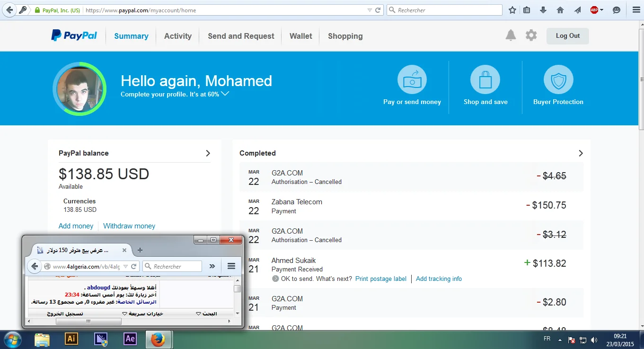Click the Print postage label link
The width and height of the screenshot is (644, 349).
pyautogui.click(x=380, y=279)
